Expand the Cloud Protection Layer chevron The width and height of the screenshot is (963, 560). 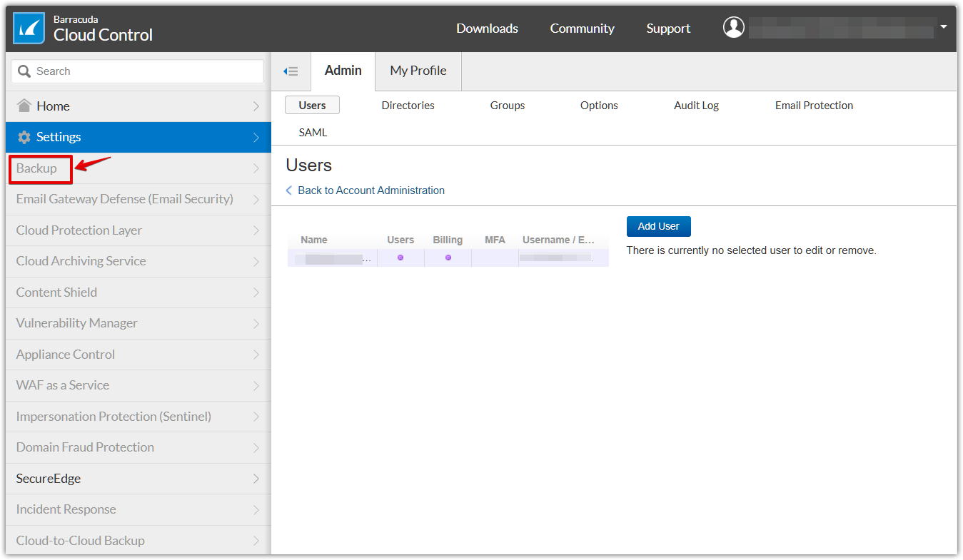(256, 230)
